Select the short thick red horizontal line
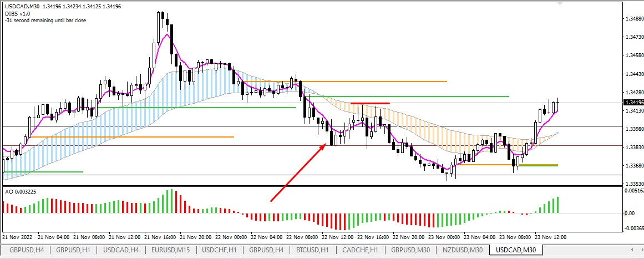 (370, 103)
